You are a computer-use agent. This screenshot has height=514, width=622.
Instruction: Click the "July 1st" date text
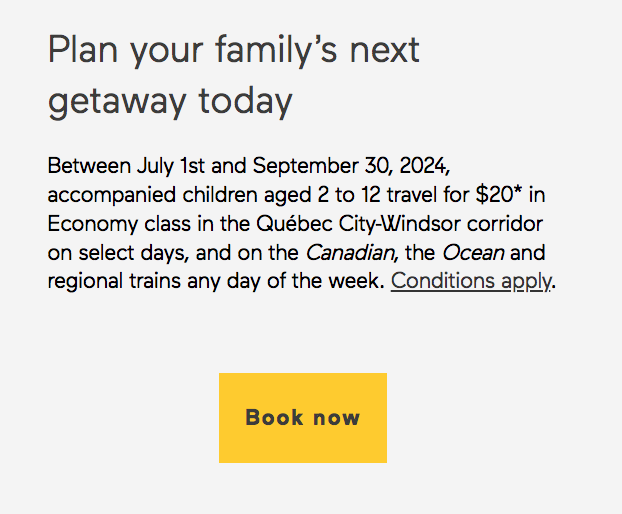pos(171,166)
